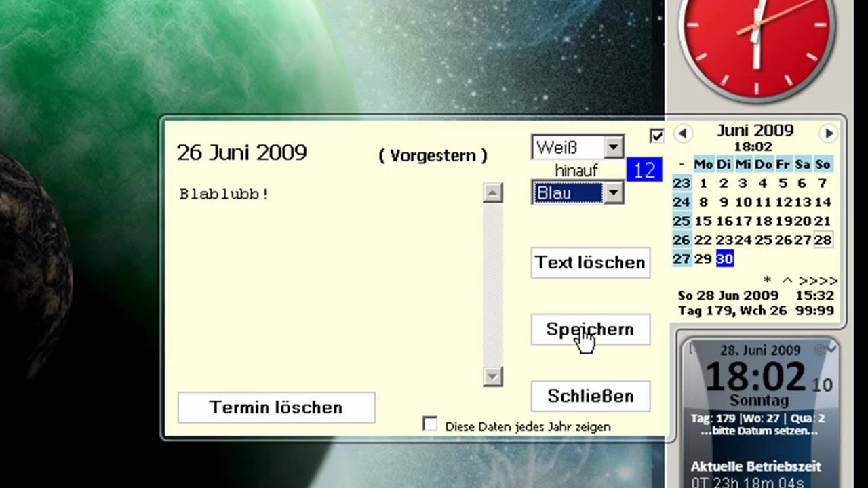Click into the Blablubb! note text area
This screenshot has height=488, width=868.
tap(329, 285)
